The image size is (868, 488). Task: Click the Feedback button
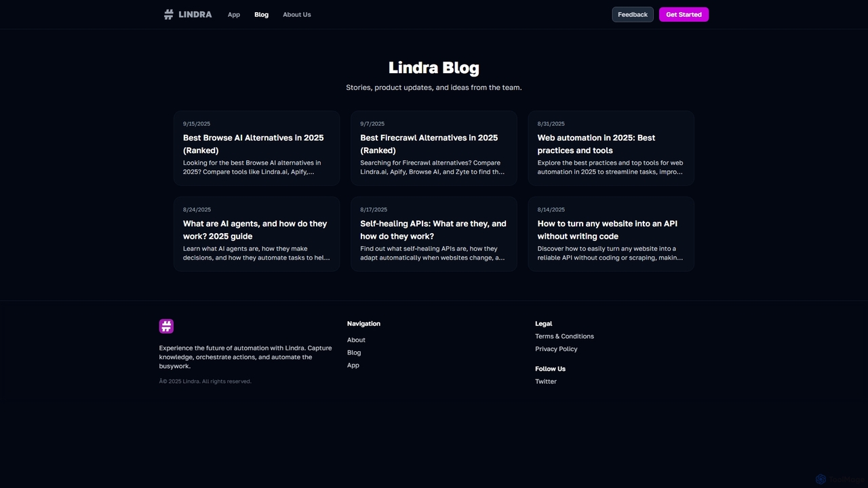coord(633,14)
